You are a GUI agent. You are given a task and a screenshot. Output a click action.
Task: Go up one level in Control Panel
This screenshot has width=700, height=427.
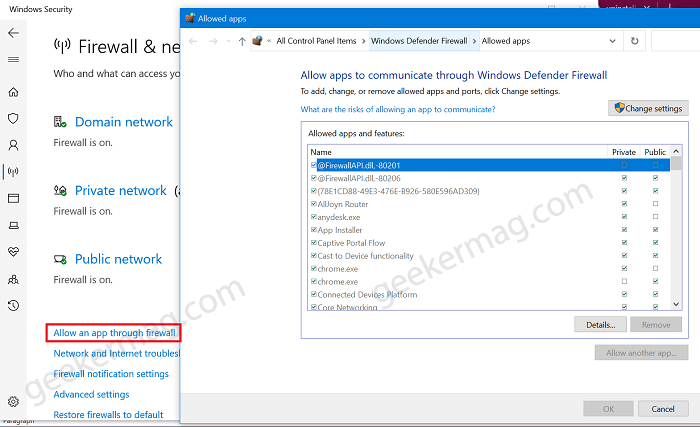[x=242, y=42]
